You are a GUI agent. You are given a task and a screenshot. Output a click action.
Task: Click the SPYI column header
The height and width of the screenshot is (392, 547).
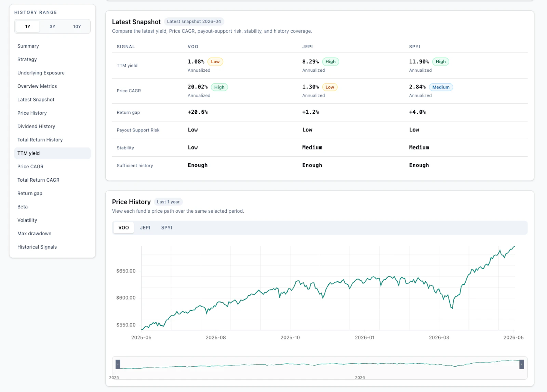[x=415, y=47]
